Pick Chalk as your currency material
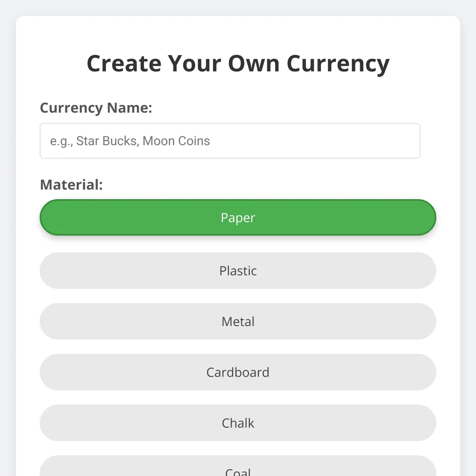The image size is (476, 476). (x=238, y=423)
